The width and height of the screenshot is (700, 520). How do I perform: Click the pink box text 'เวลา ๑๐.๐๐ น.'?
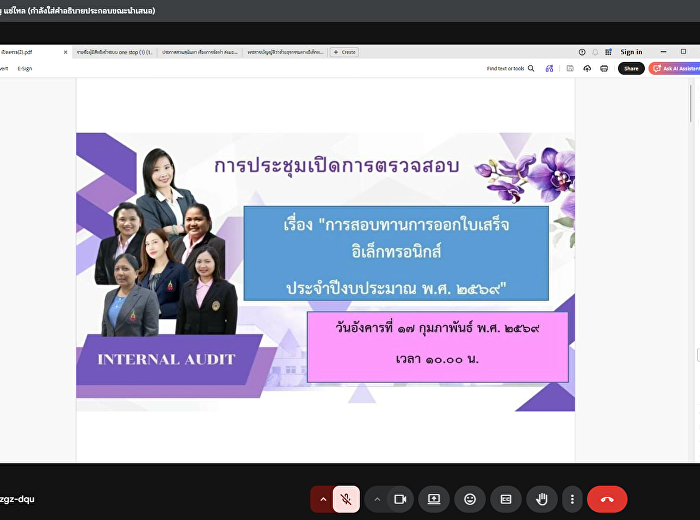(x=437, y=359)
